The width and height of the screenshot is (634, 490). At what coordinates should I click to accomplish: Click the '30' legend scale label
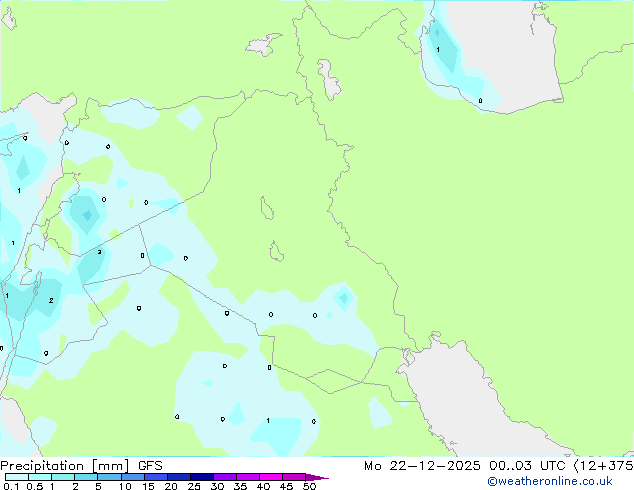(x=217, y=486)
